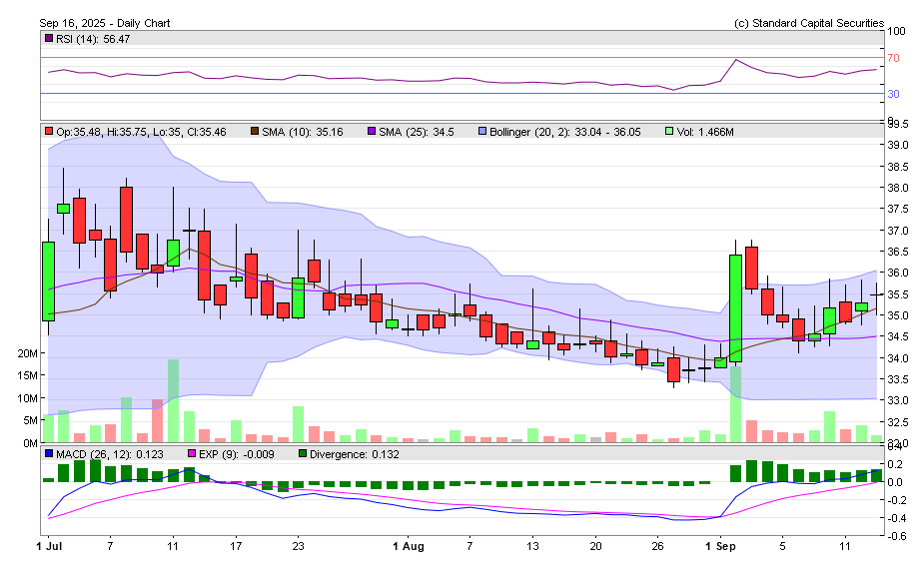Click the 0.2 MACD axis label

click(895, 465)
